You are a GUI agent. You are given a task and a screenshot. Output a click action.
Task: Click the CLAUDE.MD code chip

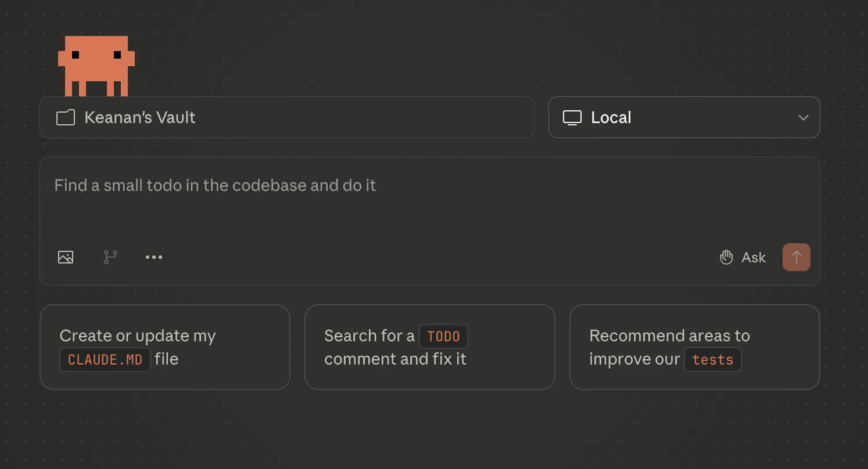[105, 359]
